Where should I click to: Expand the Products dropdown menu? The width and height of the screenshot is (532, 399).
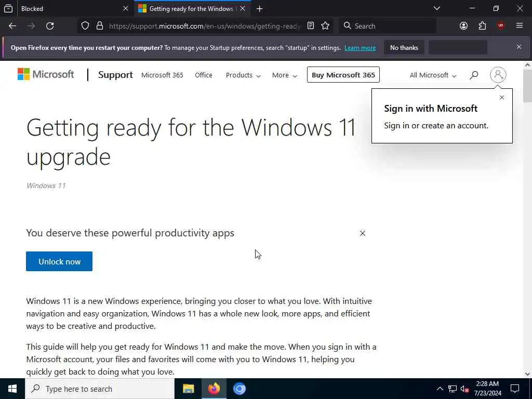(x=243, y=75)
